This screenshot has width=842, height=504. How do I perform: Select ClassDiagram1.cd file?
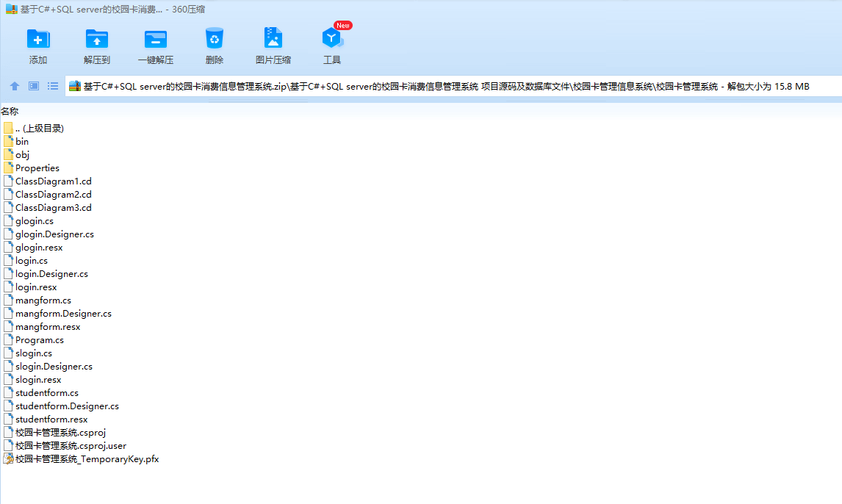tap(47, 181)
